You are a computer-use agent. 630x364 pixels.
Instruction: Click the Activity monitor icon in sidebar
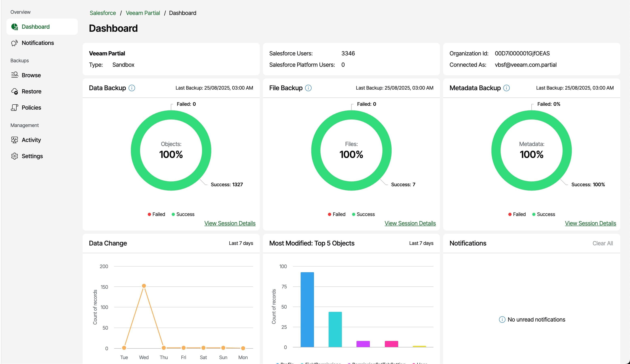pyautogui.click(x=15, y=140)
